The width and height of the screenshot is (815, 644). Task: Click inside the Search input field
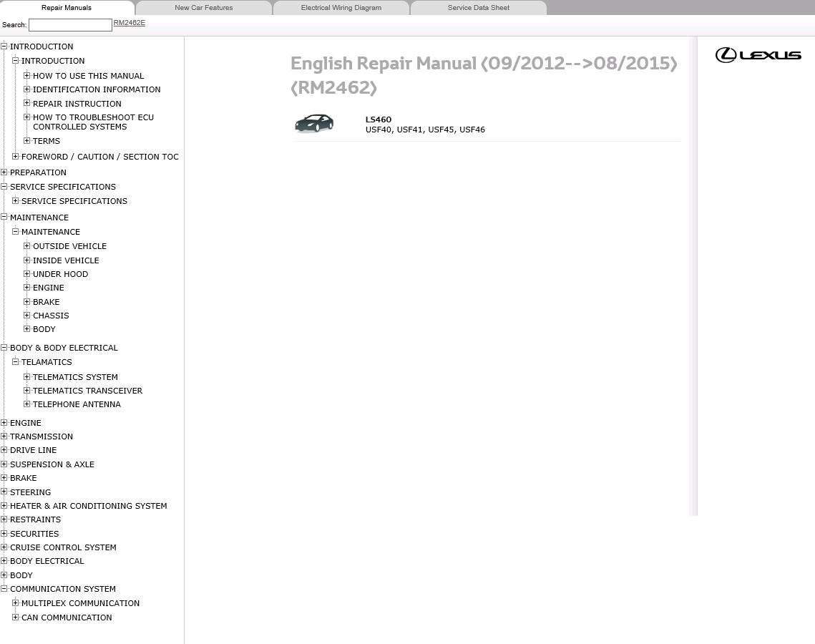[x=70, y=25]
